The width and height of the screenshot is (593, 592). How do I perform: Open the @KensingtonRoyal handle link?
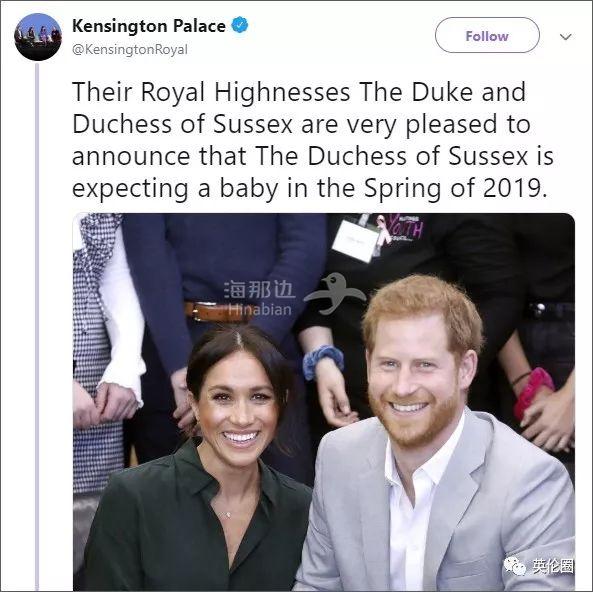[130, 50]
